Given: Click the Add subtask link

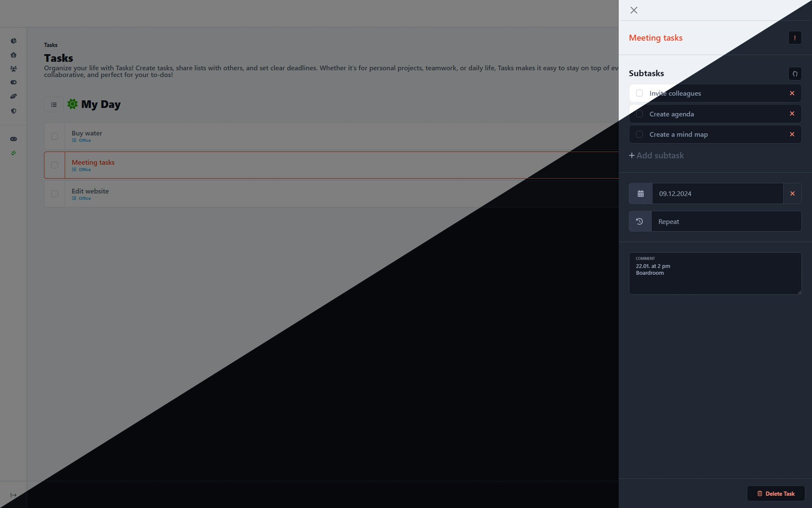Looking at the screenshot, I should click(656, 155).
